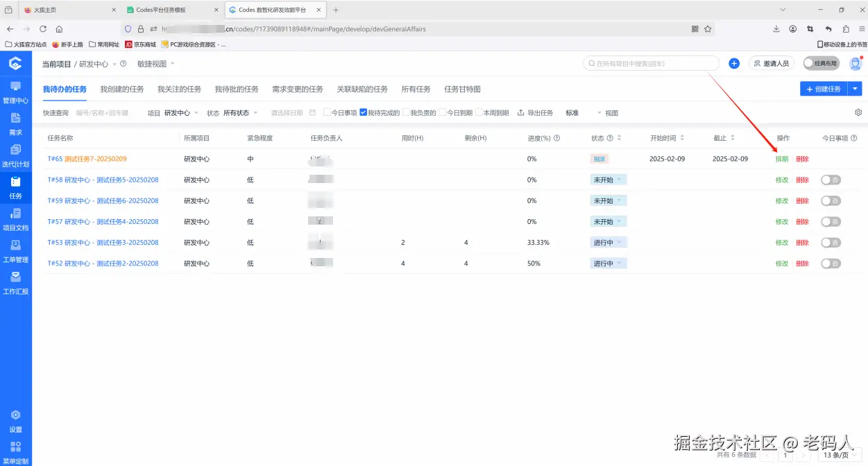This screenshot has width=868, height=466.
Task: Switch to 我创建的任务 tab
Action: point(122,89)
